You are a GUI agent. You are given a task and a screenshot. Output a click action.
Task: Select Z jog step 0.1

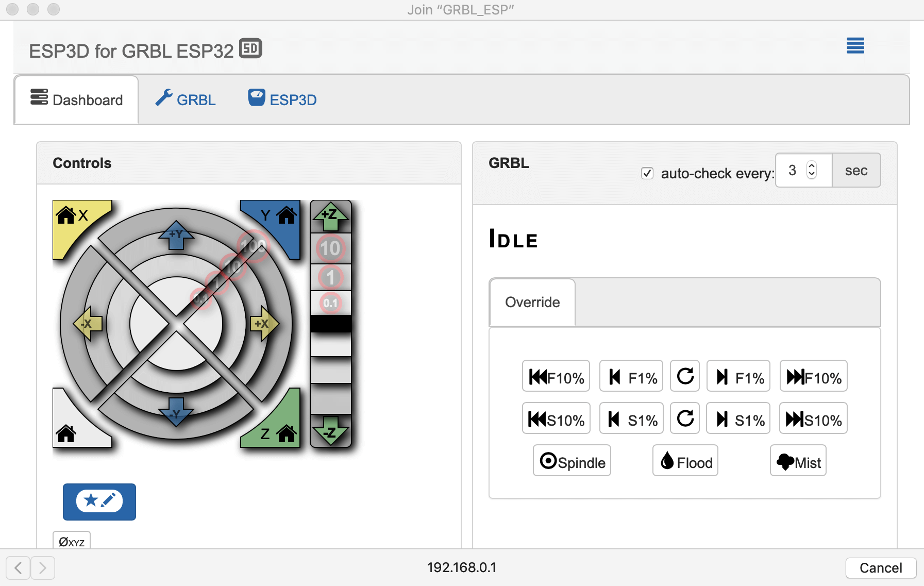coord(330,303)
